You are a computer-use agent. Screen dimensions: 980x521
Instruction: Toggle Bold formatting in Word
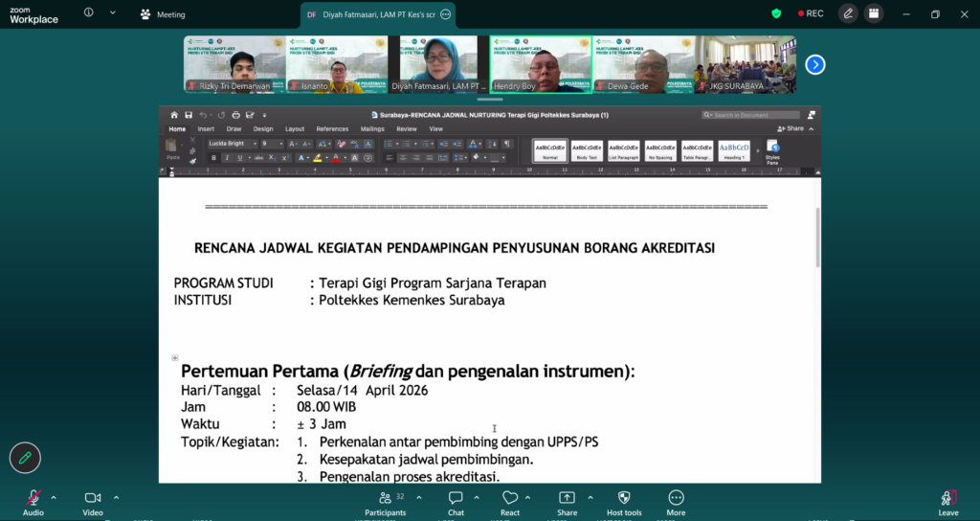pyautogui.click(x=213, y=158)
